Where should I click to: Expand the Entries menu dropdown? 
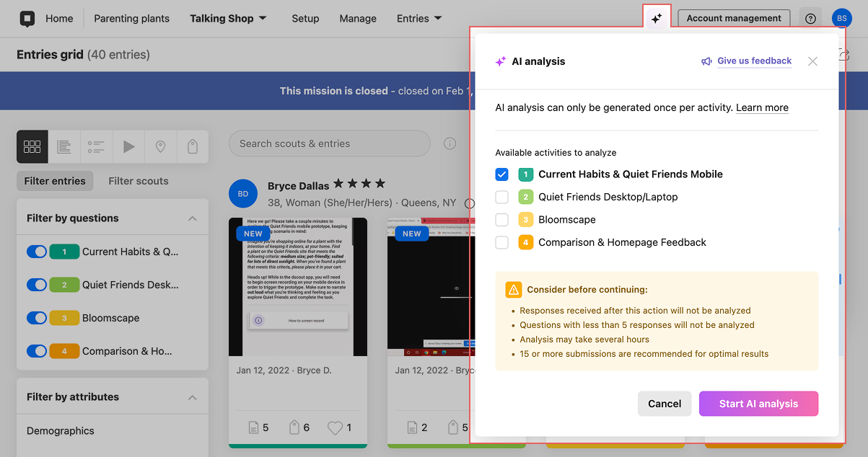click(x=419, y=19)
